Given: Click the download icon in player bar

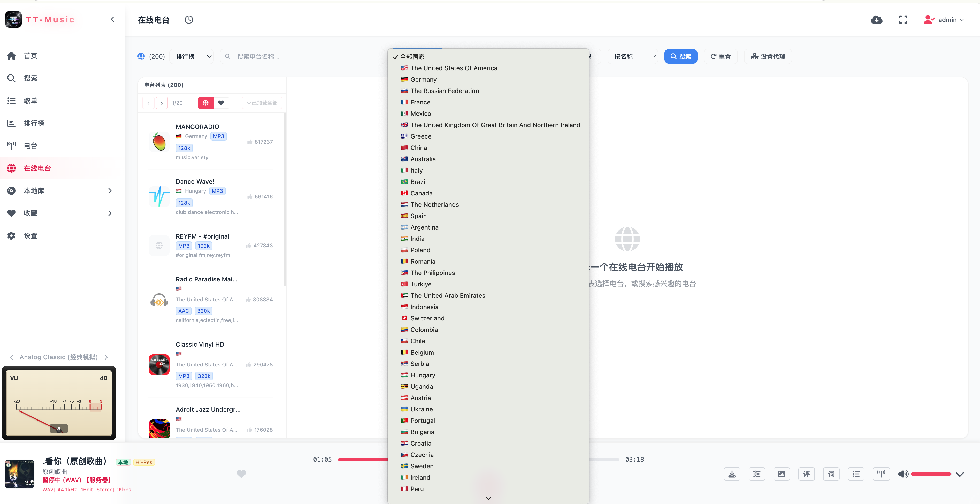Looking at the screenshot, I should click(x=732, y=474).
